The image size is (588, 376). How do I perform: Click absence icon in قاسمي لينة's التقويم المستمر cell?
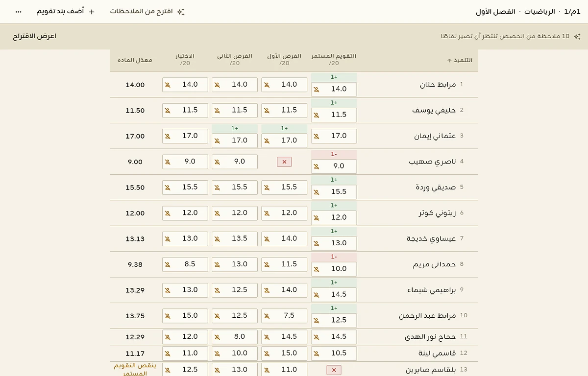tap(316, 353)
